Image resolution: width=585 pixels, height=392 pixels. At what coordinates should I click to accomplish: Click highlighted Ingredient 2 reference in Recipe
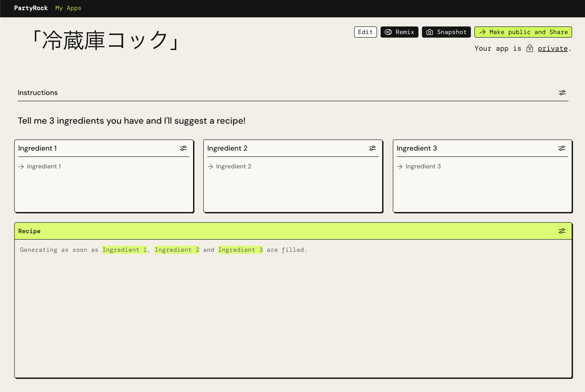tap(177, 250)
